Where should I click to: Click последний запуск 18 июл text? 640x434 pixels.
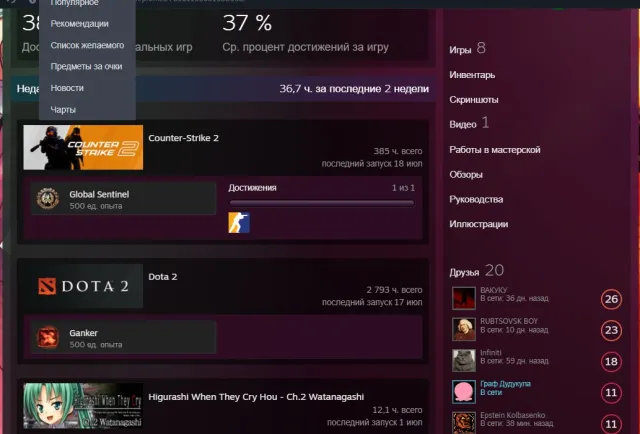pos(372,164)
